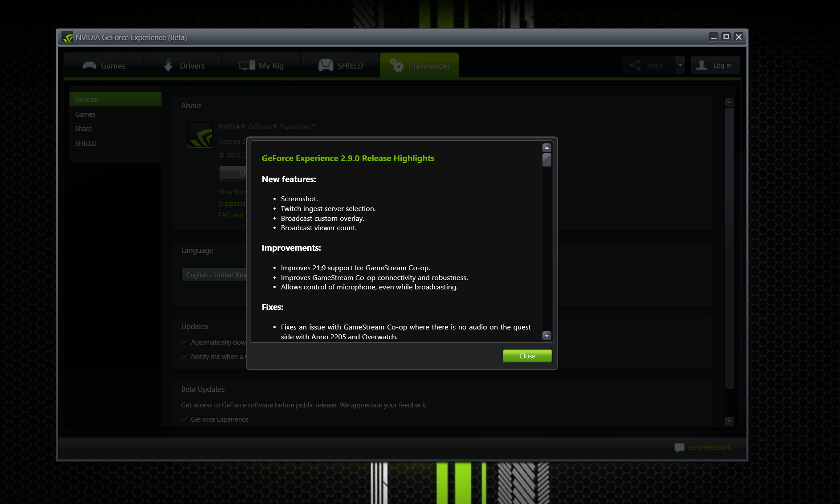Screen dimensions: 840x504
Task: Toggle Automatically download updates checkbox
Action: pyautogui.click(x=184, y=342)
